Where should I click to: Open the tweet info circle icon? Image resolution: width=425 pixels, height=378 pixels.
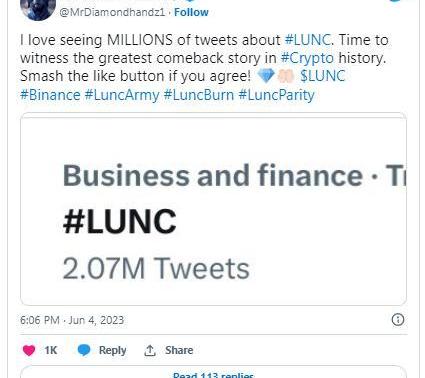tap(398, 320)
